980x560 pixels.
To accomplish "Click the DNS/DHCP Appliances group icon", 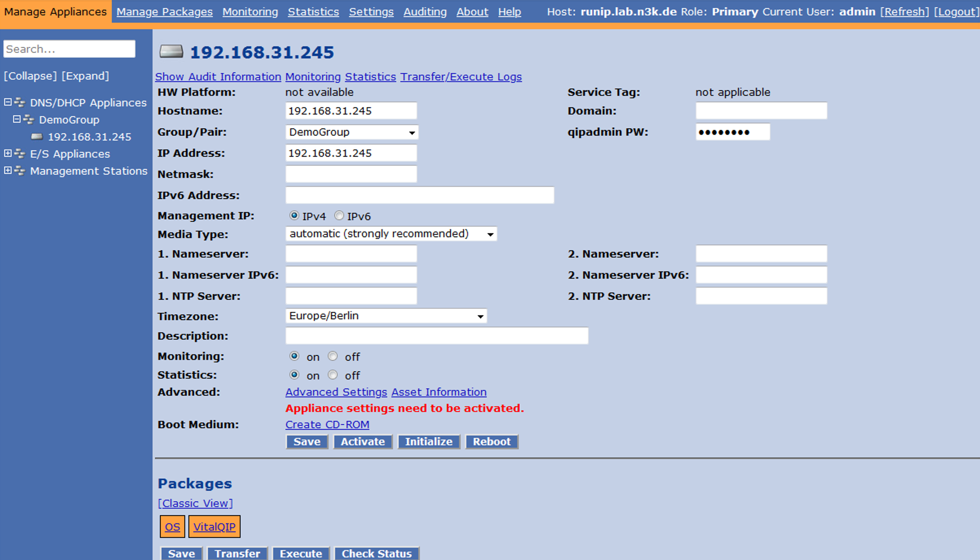I will click(20, 103).
